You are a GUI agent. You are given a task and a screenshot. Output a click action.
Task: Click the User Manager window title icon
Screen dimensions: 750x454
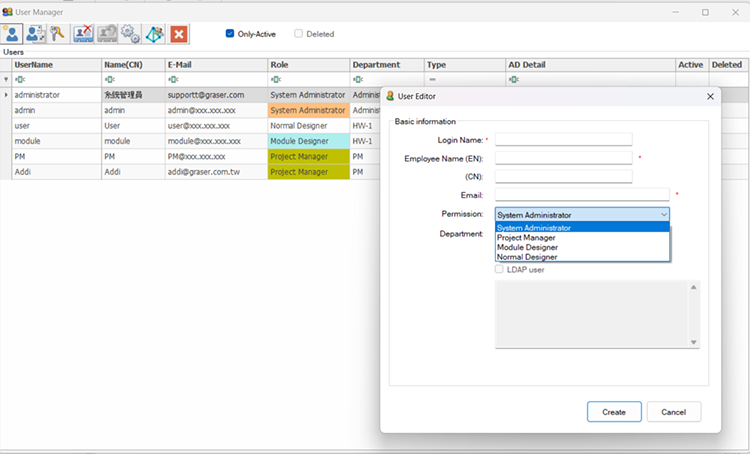click(7, 12)
